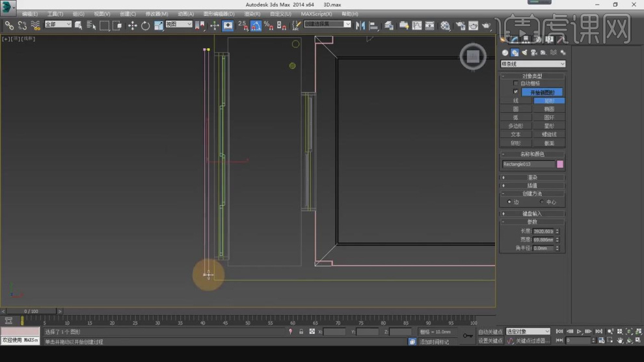Activate Select and Move tool
The image size is (644, 362).
(x=132, y=25)
